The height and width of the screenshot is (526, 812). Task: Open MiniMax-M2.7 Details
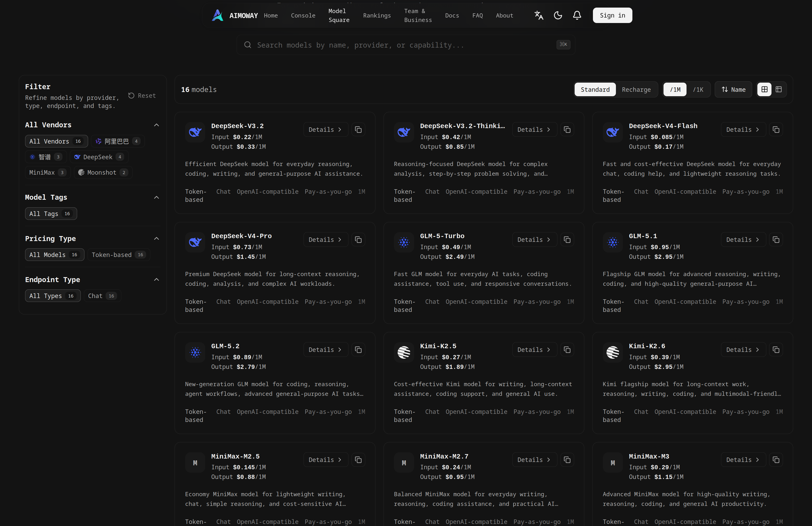click(x=534, y=460)
